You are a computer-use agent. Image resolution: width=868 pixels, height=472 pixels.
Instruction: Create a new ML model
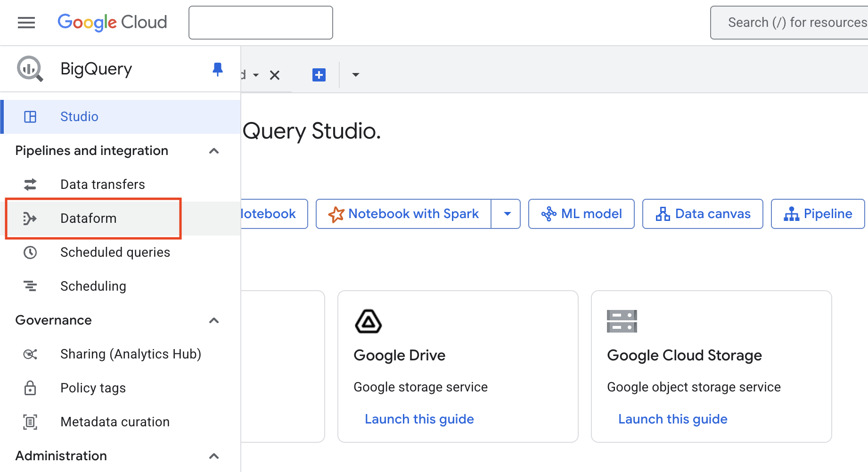[581, 214]
